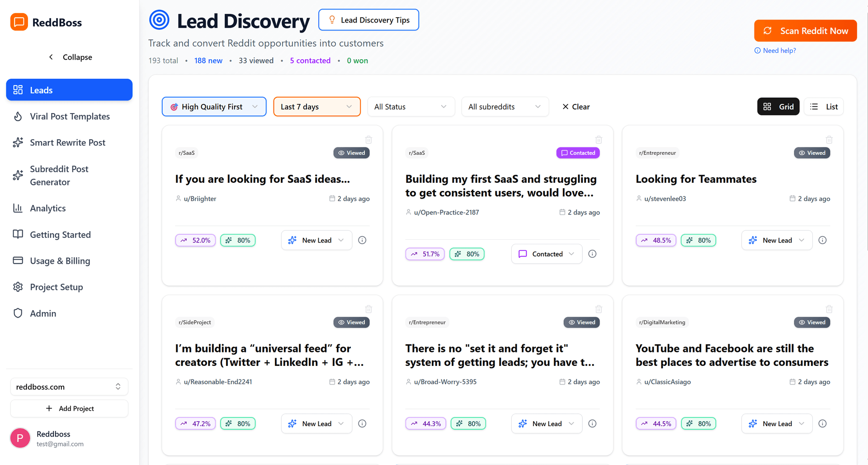Screen dimensions: 868x465
Task: Open Analytics via bar chart icon
Action: pyautogui.click(x=18, y=208)
